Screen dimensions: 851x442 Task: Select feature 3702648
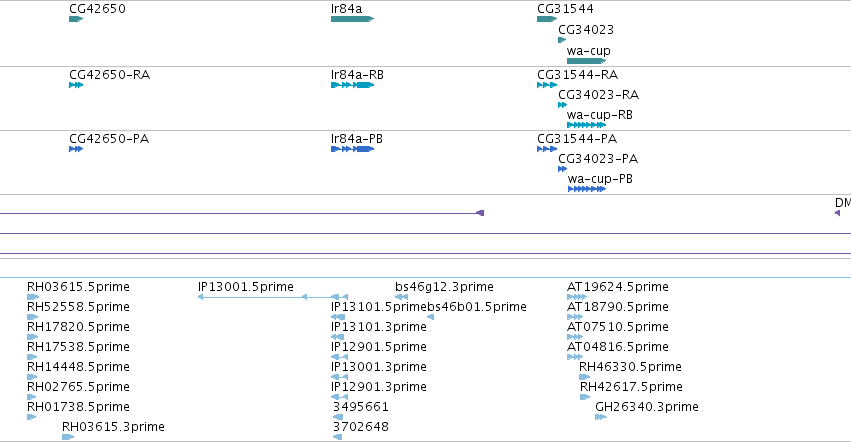(x=360, y=427)
